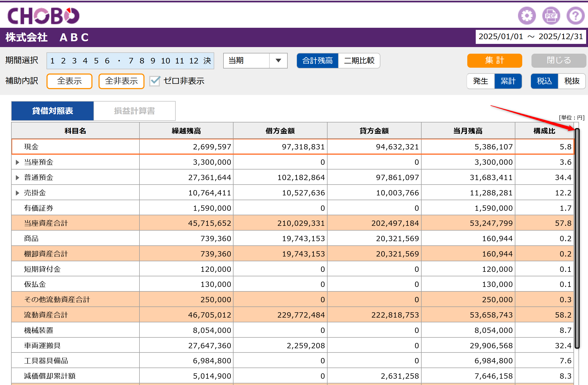Click the fiscal period date range field
Viewport: 588px width, 385px height.
531,36
